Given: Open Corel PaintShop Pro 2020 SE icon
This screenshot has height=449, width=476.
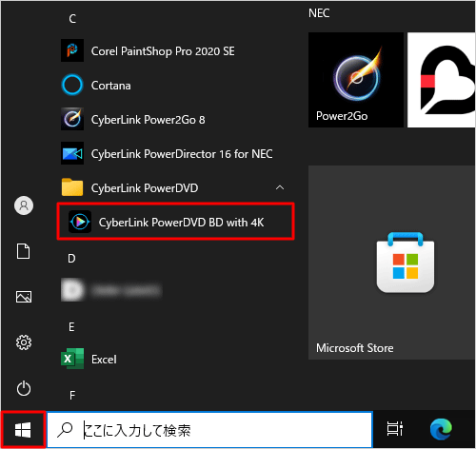Looking at the screenshot, I should click(x=72, y=50).
